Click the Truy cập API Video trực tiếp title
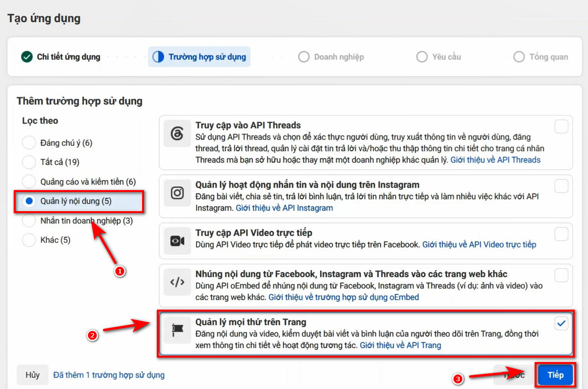Viewport: 588px width, 389px height. point(254,233)
